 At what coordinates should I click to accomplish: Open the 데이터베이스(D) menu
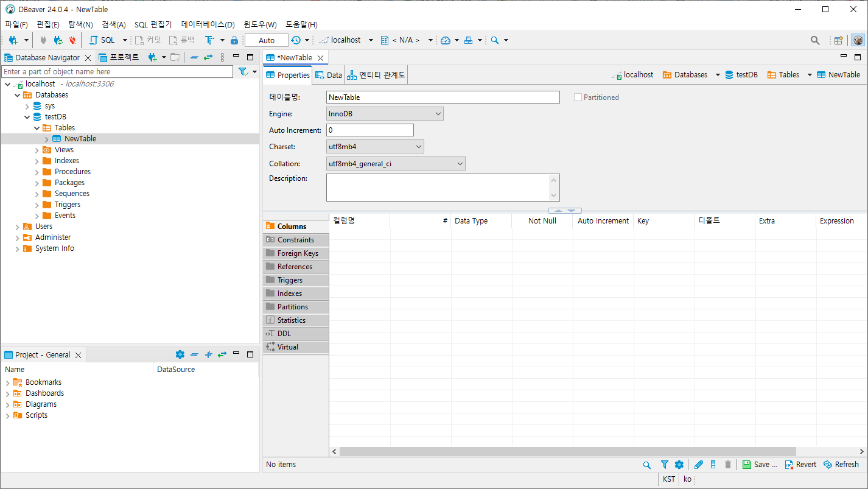(208, 25)
